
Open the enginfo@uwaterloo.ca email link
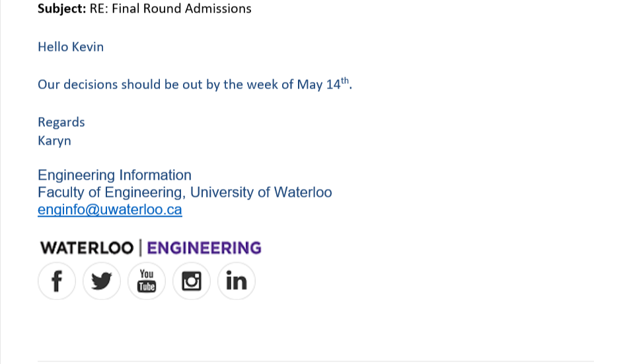[x=110, y=210]
